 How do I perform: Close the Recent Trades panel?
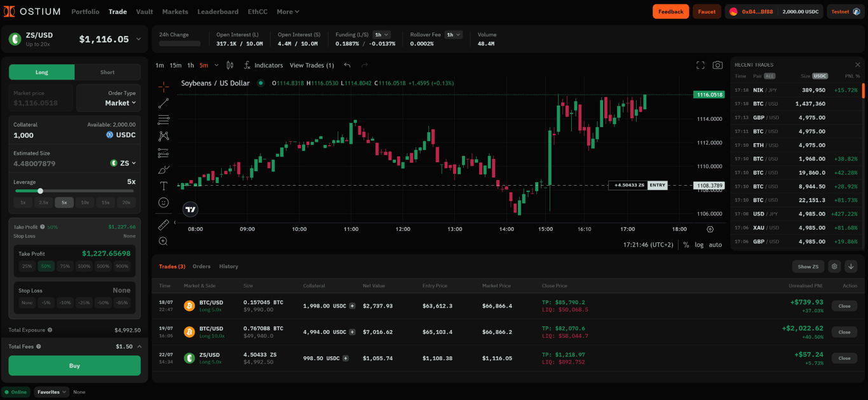(858, 65)
